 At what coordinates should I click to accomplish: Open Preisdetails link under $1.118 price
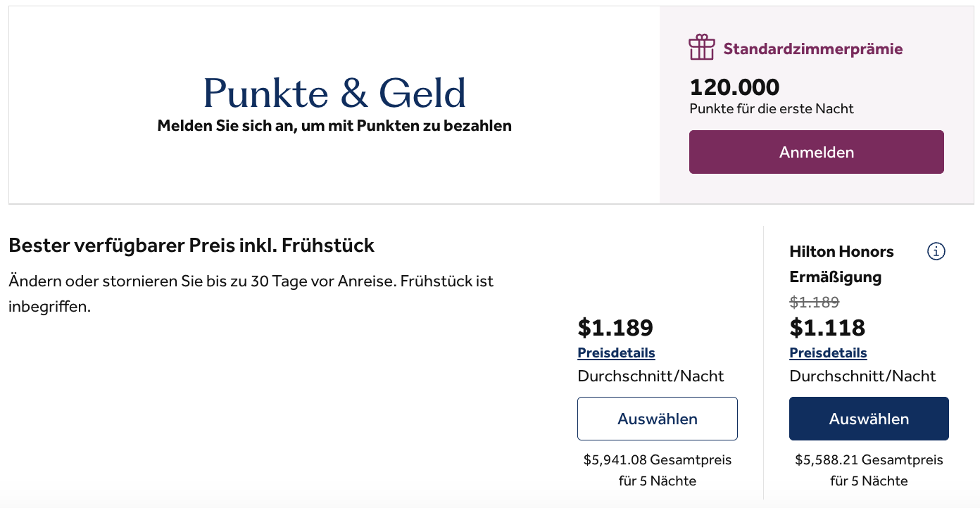tap(828, 353)
